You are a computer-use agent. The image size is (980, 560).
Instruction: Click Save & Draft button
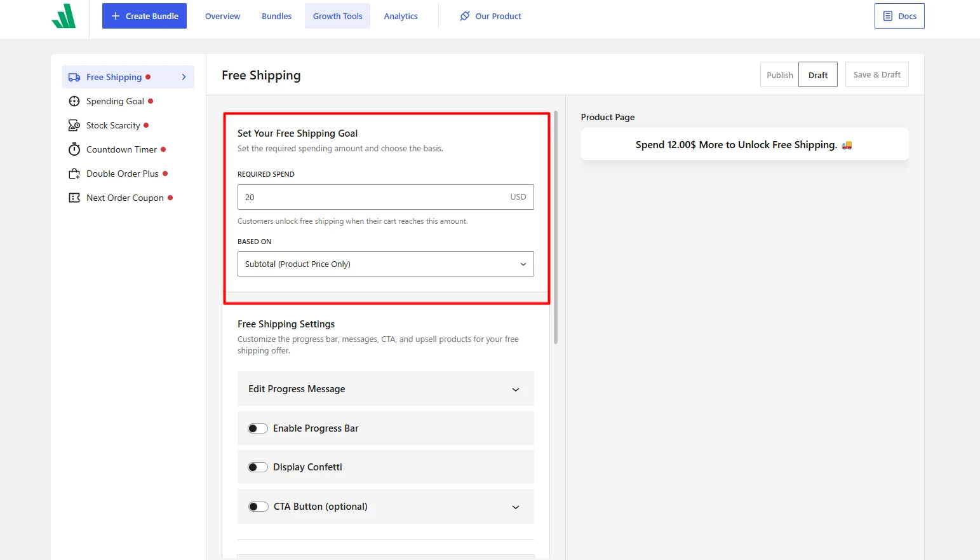coord(877,74)
